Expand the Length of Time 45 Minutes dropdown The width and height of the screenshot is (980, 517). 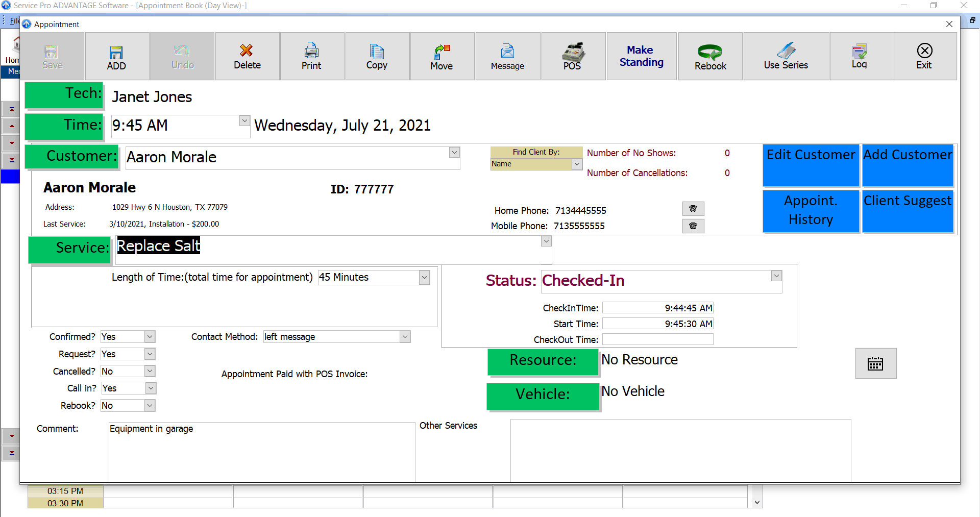click(424, 278)
